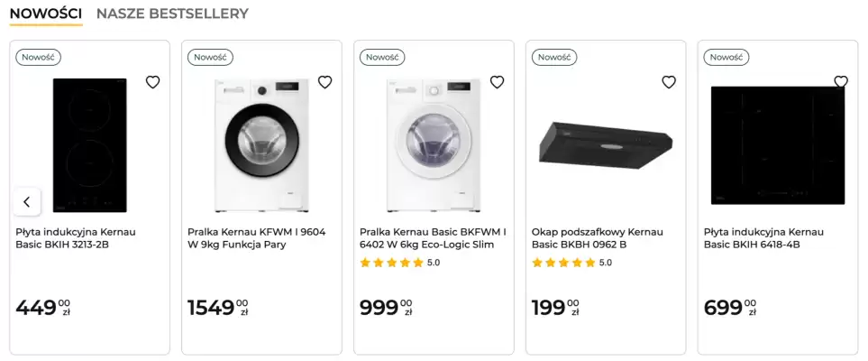Favorite the Pralka Kernau KFWM 9604 heart icon
The height and width of the screenshot is (361, 868).
pyautogui.click(x=325, y=82)
